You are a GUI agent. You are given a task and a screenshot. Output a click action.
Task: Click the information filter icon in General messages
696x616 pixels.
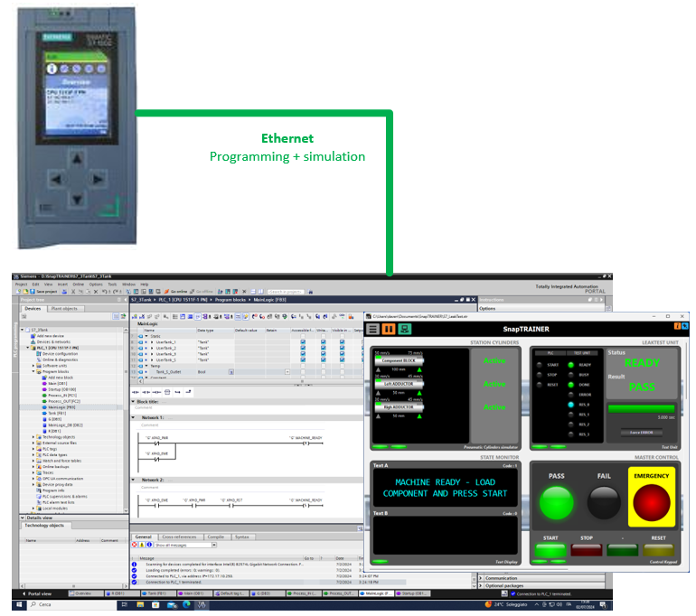point(149,545)
